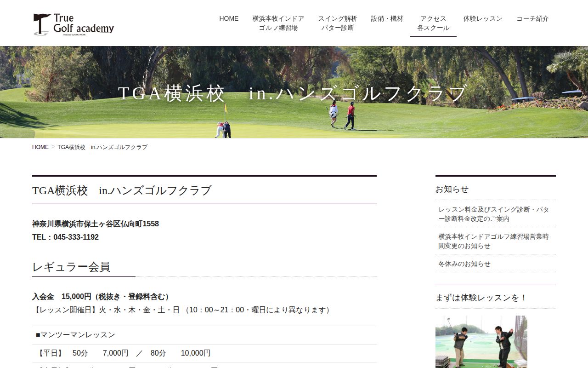The width and height of the screenshot is (588, 368).
Task: Click the page title TGA横浜校 in.ハンズゴルフクラブ
Action: [122, 190]
